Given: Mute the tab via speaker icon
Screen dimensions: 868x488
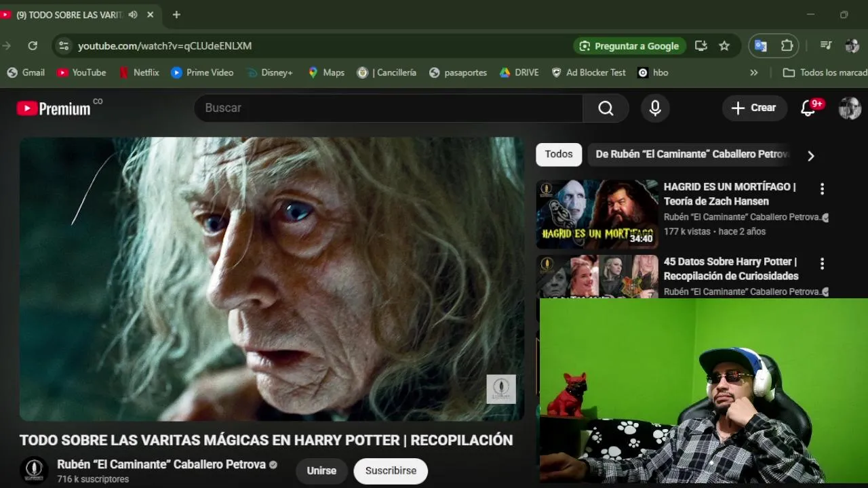Looking at the screenshot, I should click(x=133, y=15).
